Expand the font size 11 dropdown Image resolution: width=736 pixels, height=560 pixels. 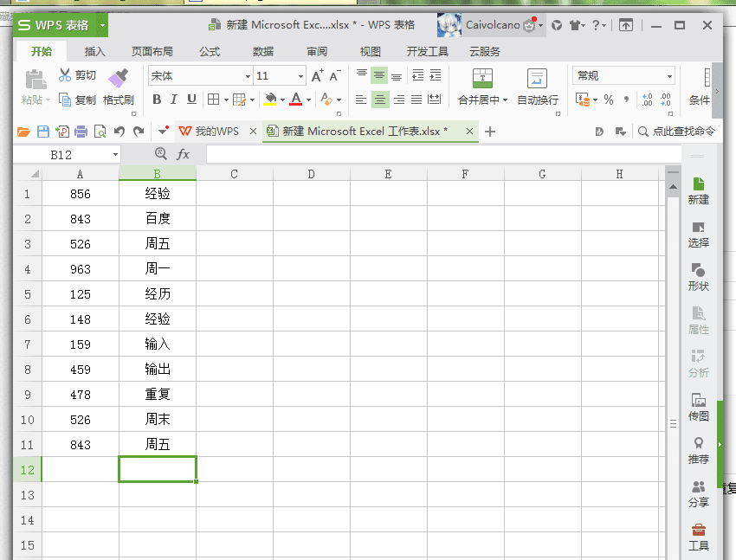[x=300, y=76]
